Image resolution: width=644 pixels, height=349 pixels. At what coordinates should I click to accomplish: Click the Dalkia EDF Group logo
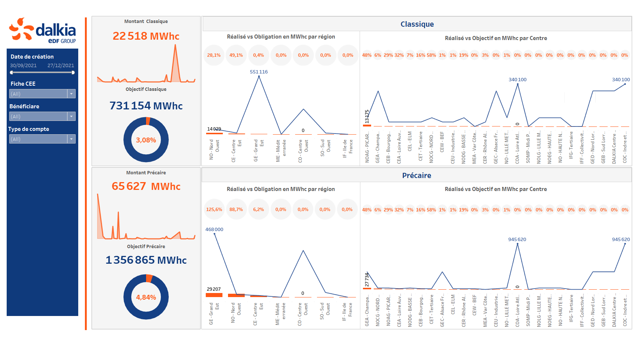[x=43, y=30]
